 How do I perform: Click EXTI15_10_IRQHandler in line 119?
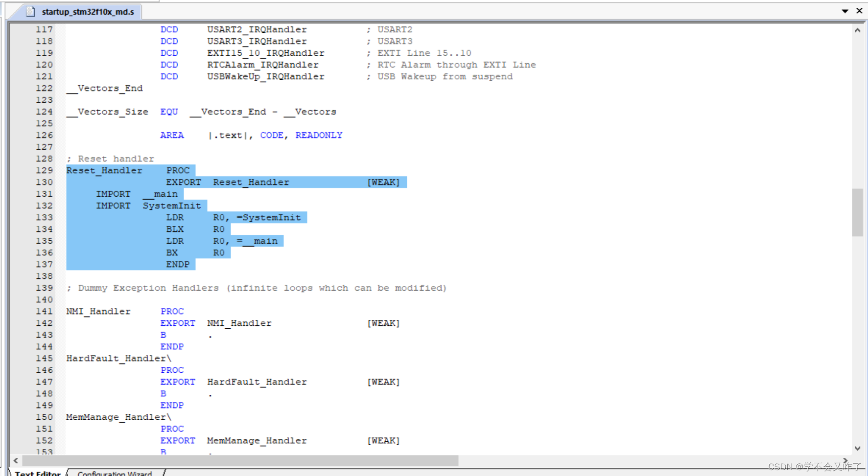tap(266, 53)
